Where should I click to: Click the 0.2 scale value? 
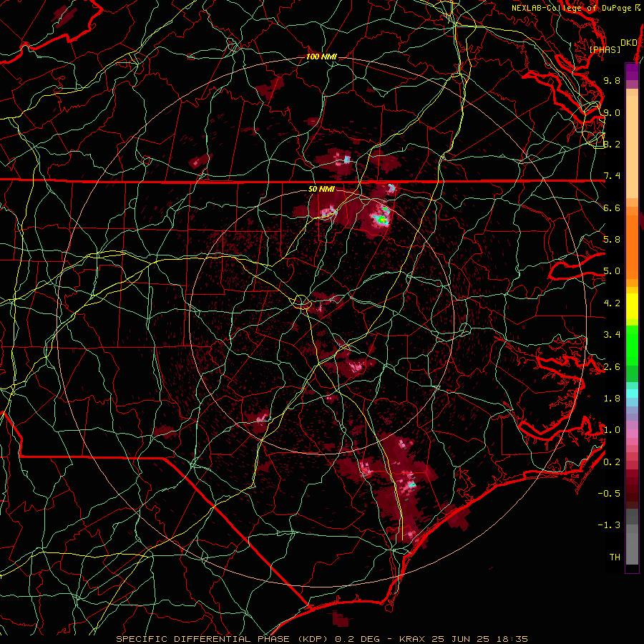[612, 462]
